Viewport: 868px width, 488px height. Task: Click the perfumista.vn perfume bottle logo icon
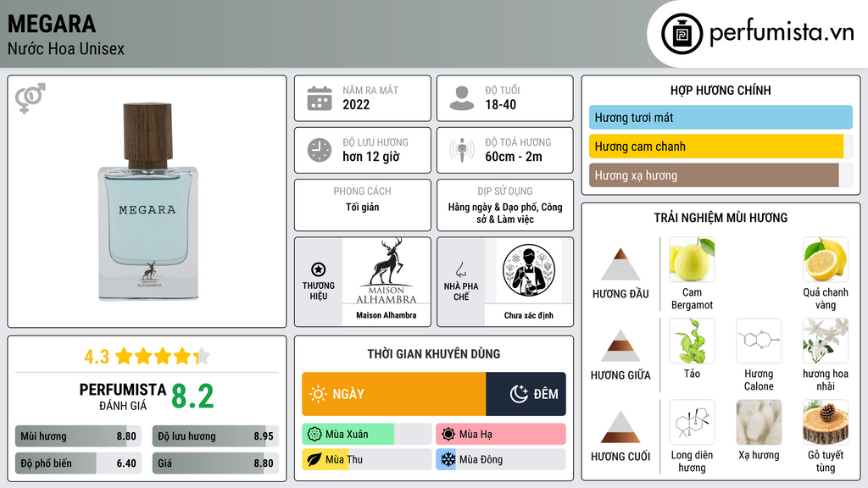click(682, 34)
